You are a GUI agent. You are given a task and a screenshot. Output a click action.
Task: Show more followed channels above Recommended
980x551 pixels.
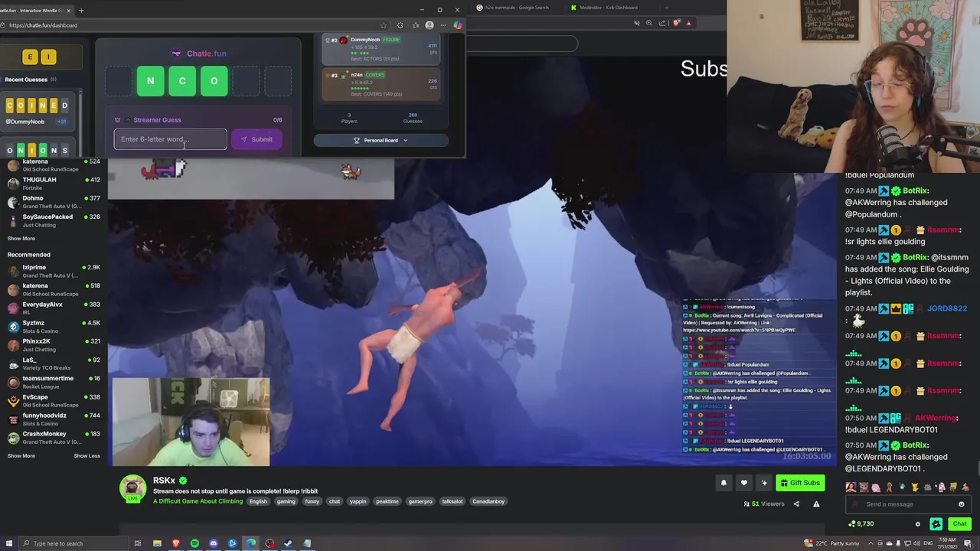21,239
